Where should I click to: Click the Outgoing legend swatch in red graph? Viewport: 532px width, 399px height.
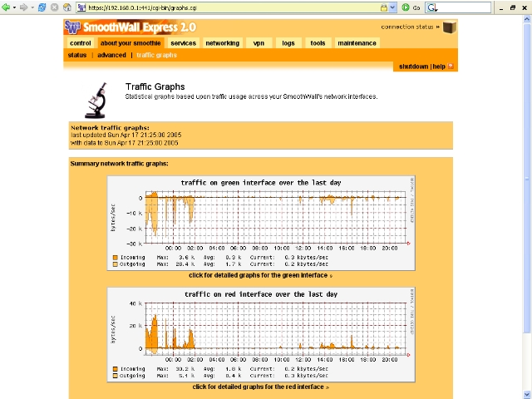click(x=115, y=376)
